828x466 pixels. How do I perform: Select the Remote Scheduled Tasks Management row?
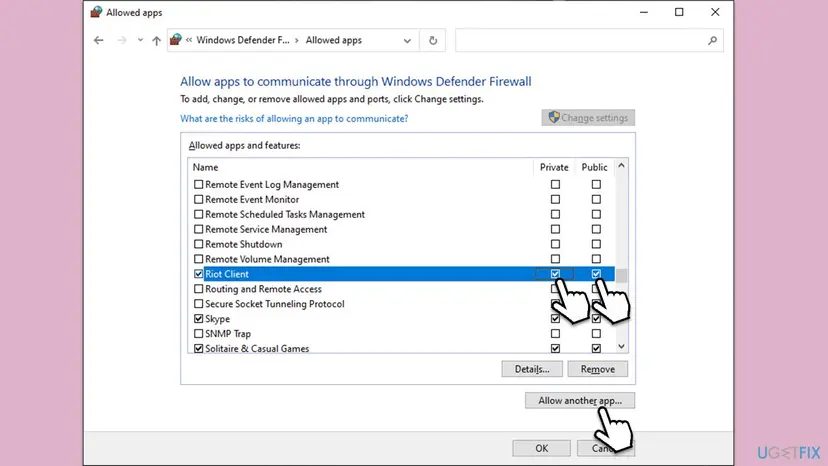(x=401, y=215)
